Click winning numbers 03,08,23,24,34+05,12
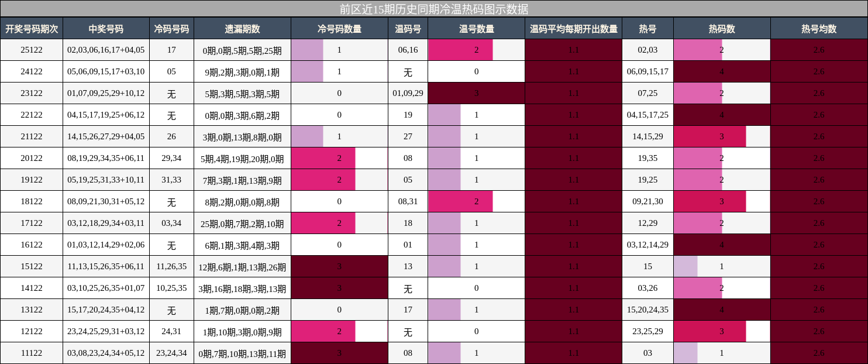The height and width of the screenshot is (364, 868). 106,353
